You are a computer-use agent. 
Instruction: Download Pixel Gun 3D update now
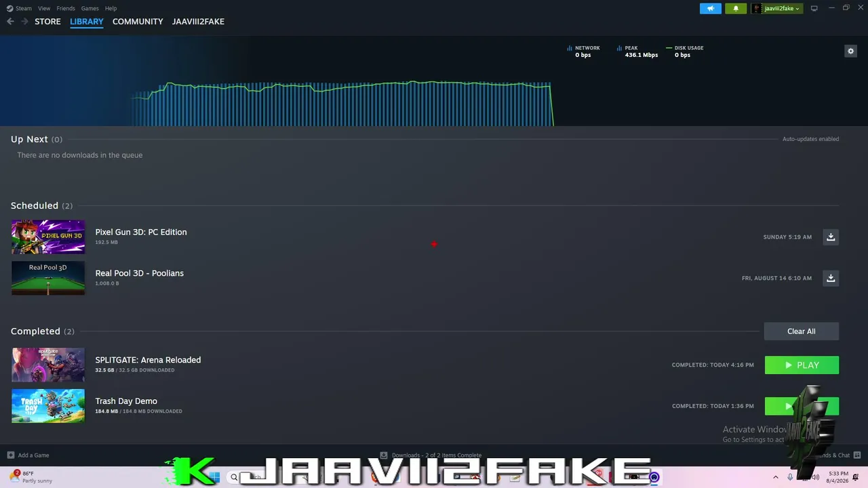pos(831,237)
